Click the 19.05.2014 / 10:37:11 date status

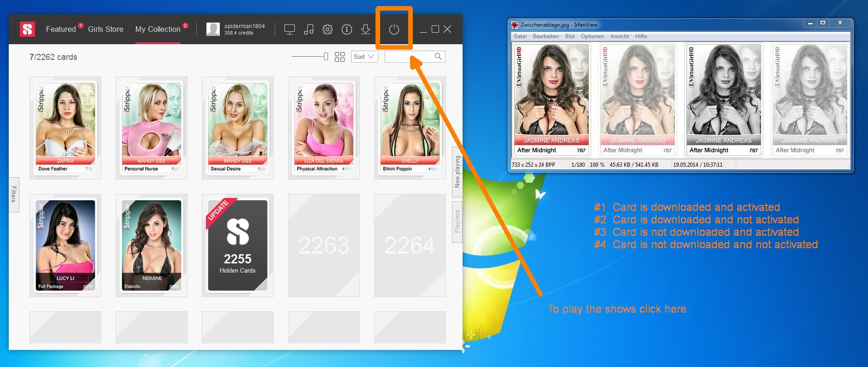point(698,164)
